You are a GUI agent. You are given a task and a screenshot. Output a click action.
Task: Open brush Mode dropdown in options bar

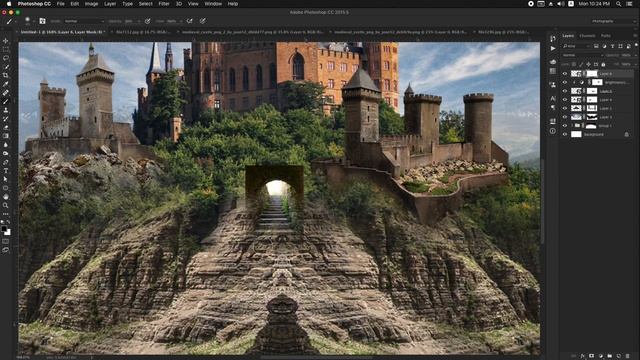84,21
